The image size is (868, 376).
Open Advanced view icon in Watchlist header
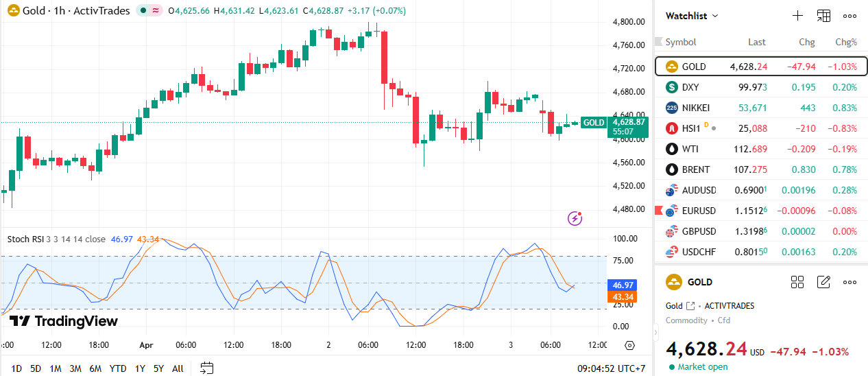tap(823, 16)
